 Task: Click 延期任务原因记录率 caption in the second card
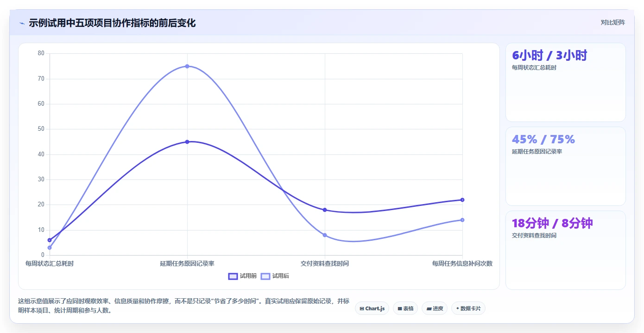click(x=537, y=152)
